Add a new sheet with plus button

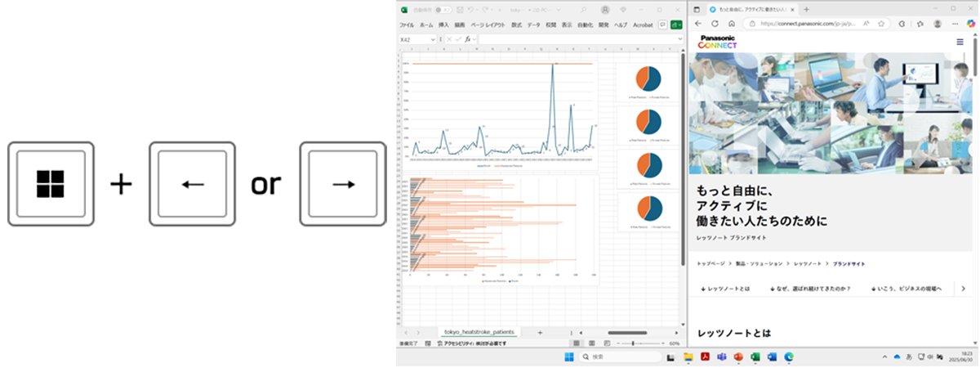(x=539, y=332)
